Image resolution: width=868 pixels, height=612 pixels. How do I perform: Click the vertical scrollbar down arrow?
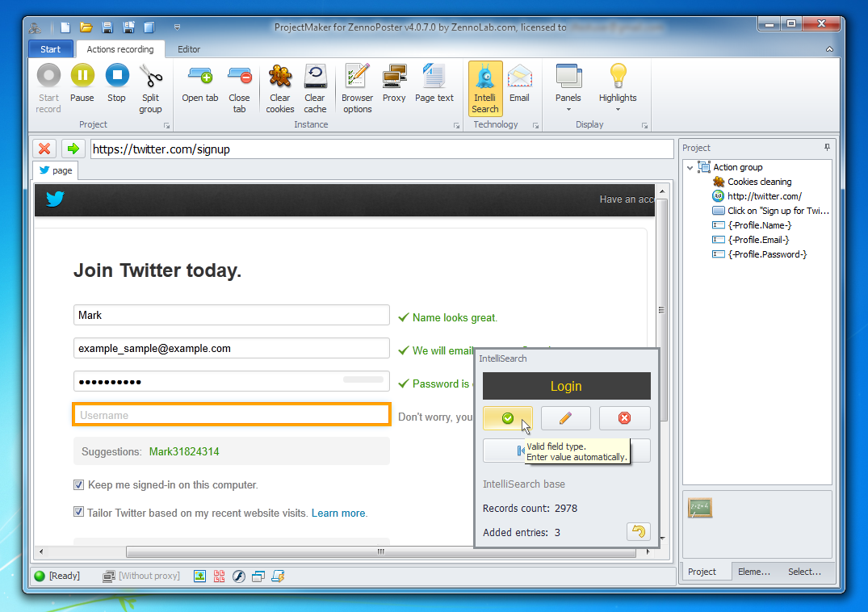662,538
